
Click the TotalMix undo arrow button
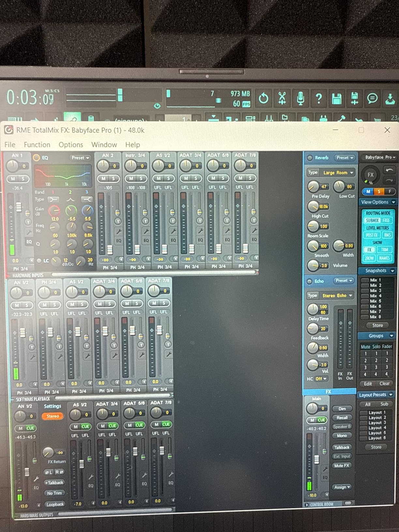point(389,170)
